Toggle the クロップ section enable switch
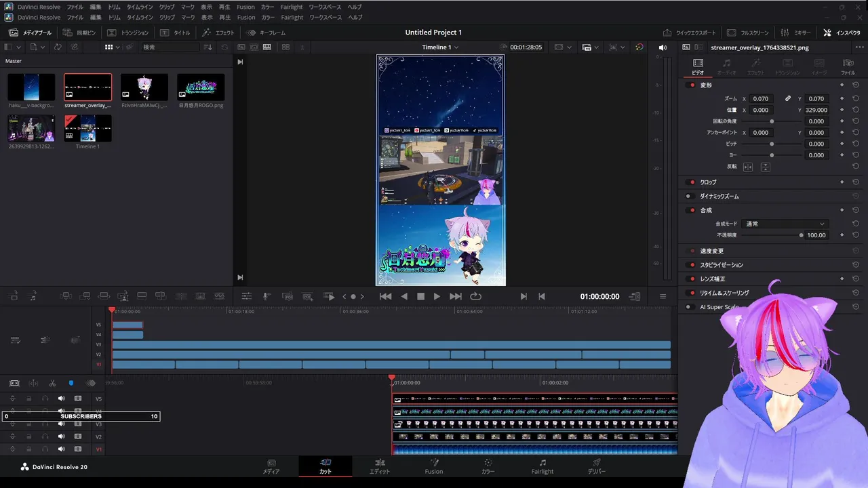868x488 pixels. coord(692,182)
